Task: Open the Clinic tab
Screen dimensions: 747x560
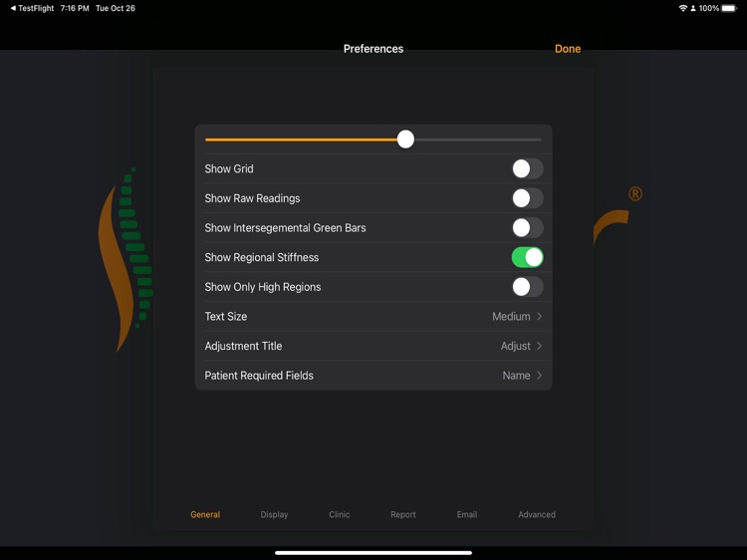Action: [x=340, y=515]
